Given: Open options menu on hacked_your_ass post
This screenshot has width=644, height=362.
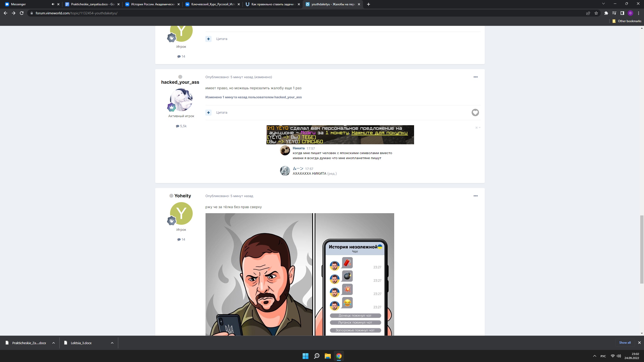Looking at the screenshot, I should coord(475,77).
